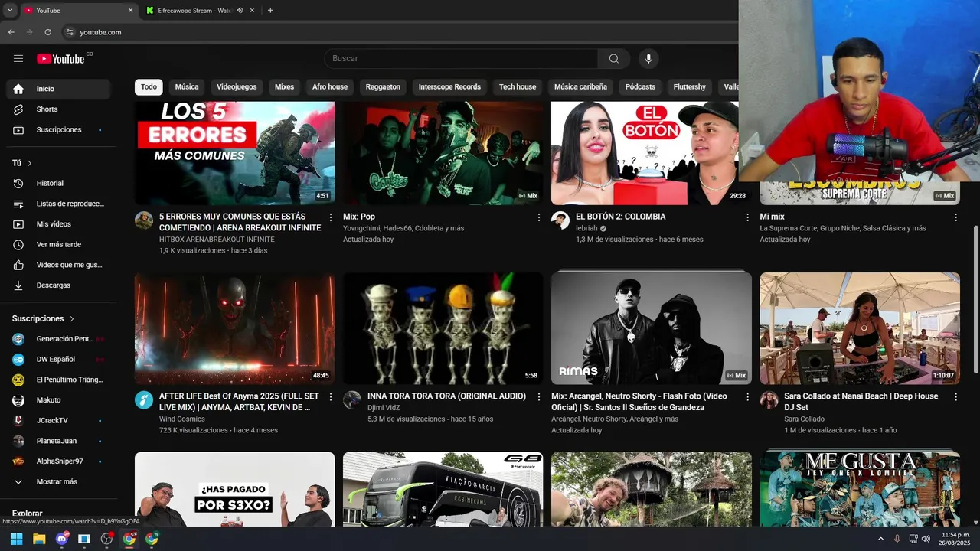Select the Fluttershy chip
This screenshot has height=551, width=980.
[689, 87]
